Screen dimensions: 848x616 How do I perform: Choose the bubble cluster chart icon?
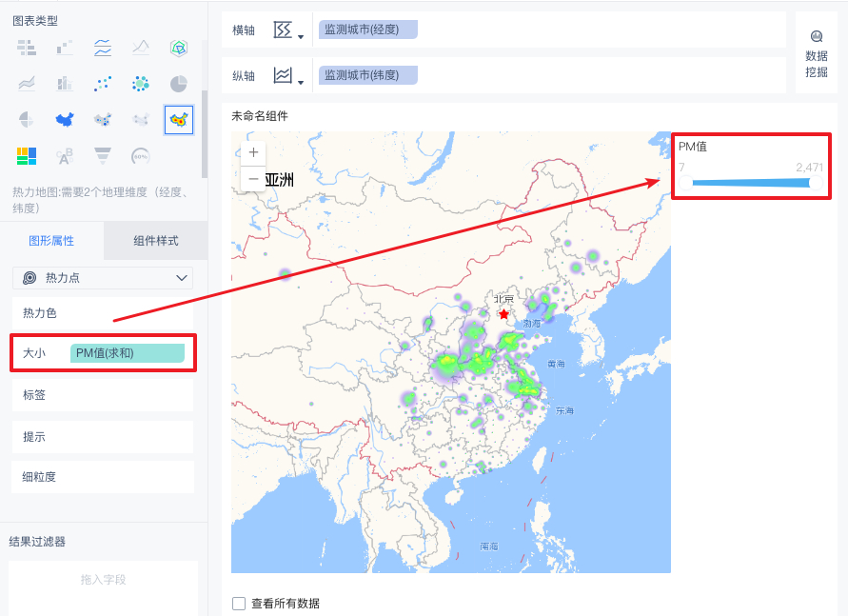coord(141,84)
